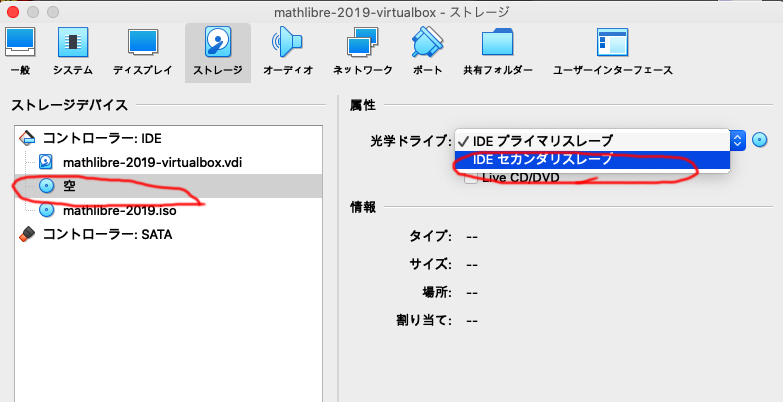Toggle the Live CD/DVD checkbox
The height and width of the screenshot is (402, 783).
coord(470,178)
